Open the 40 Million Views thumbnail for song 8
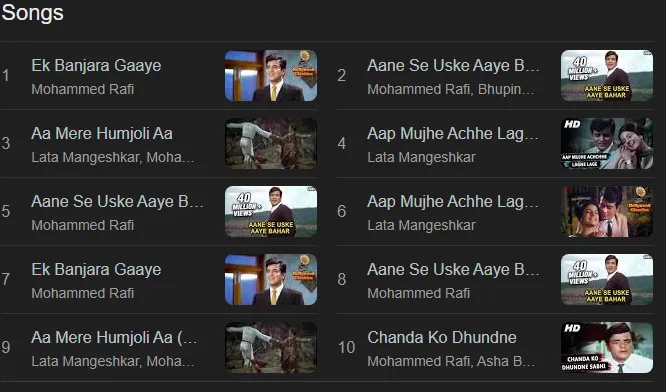The image size is (666, 392). pos(607,279)
